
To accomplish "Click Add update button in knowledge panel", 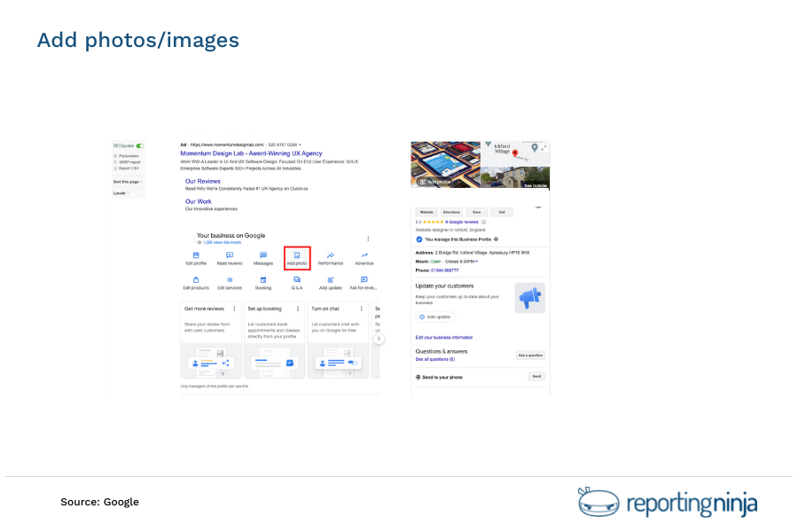I will click(435, 317).
